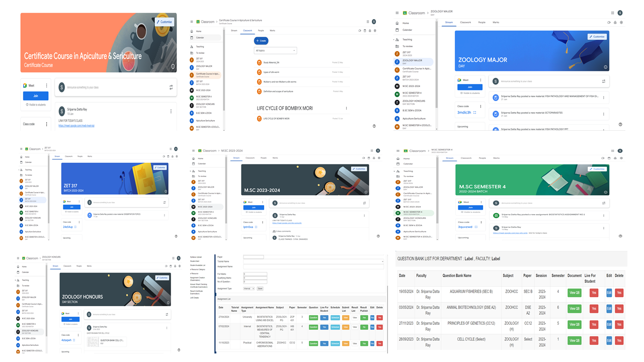Open Classwork tab in M.SC 2023-2024 window
Screen dimensions: 644x362
coord(250,158)
